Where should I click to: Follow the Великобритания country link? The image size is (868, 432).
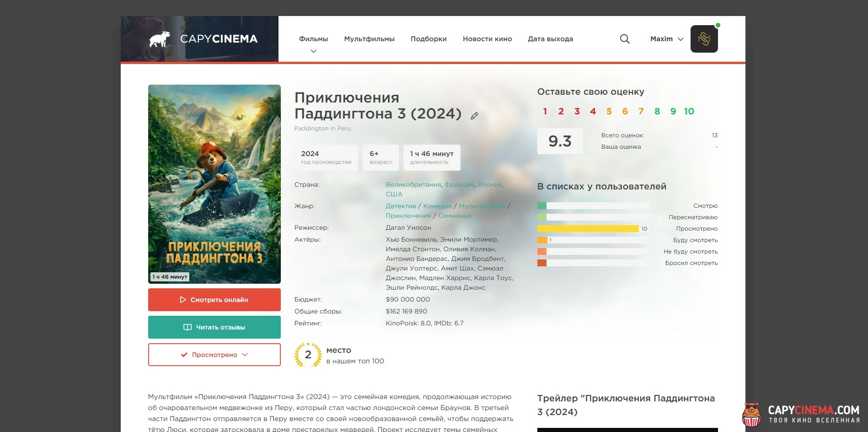coord(413,184)
